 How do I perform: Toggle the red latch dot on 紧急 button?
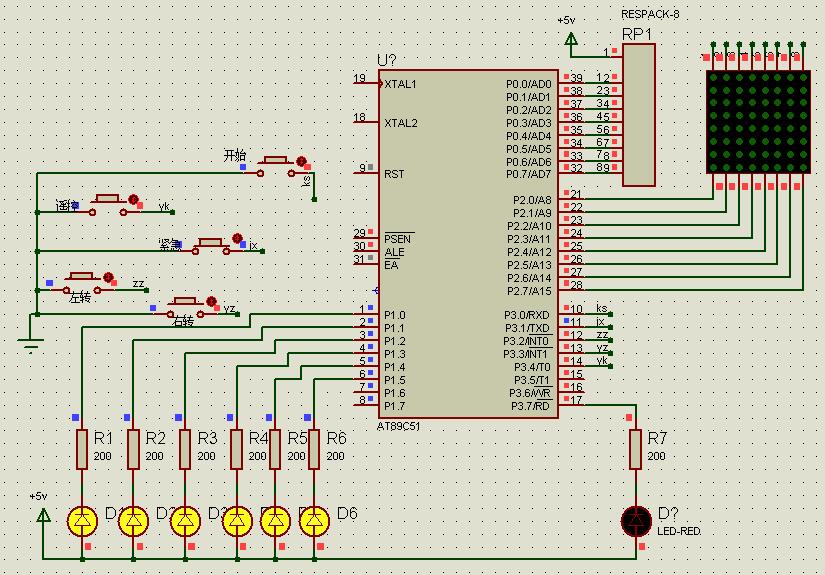tap(238, 239)
